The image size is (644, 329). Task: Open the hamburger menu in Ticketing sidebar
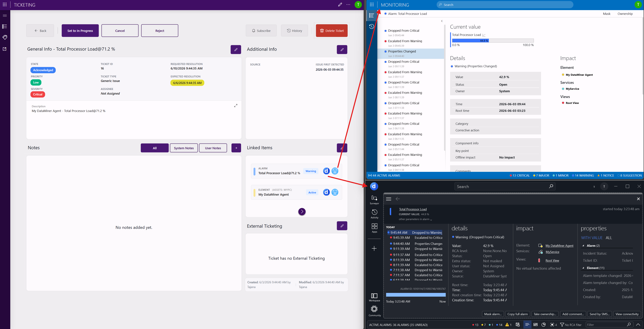[x=5, y=16]
